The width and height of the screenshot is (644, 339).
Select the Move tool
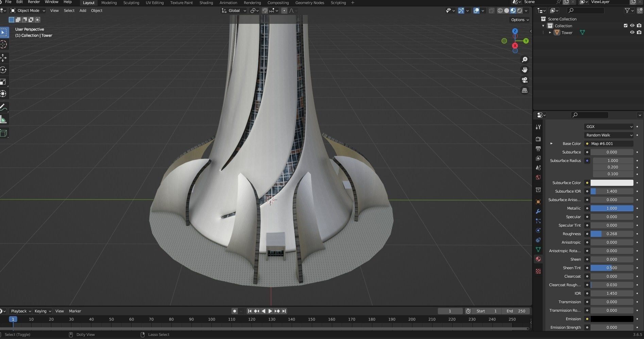pos(4,58)
